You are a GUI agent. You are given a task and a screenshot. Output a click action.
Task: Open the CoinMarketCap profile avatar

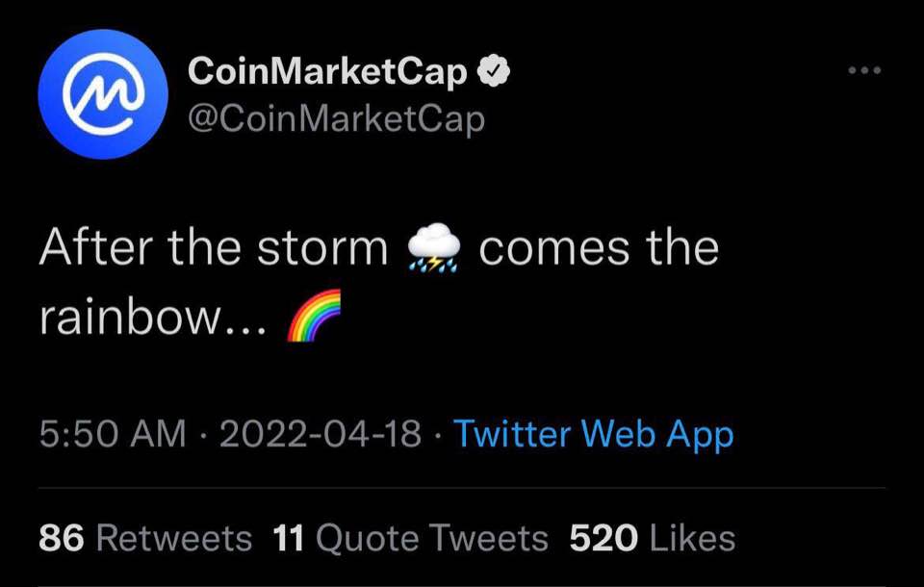pos(103,93)
